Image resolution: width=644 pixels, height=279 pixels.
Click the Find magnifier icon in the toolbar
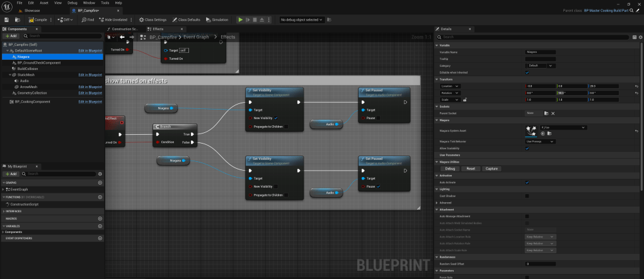coord(83,20)
